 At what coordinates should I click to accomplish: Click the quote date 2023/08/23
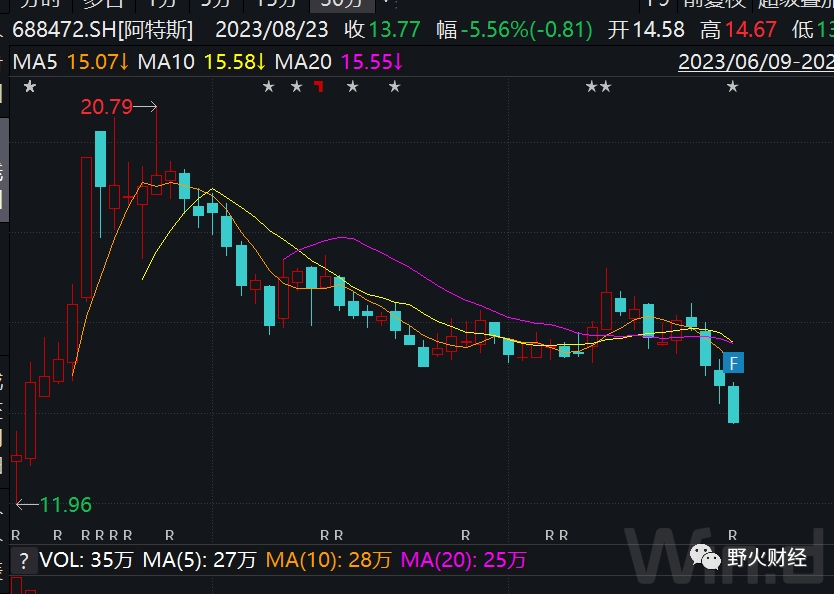(272, 30)
